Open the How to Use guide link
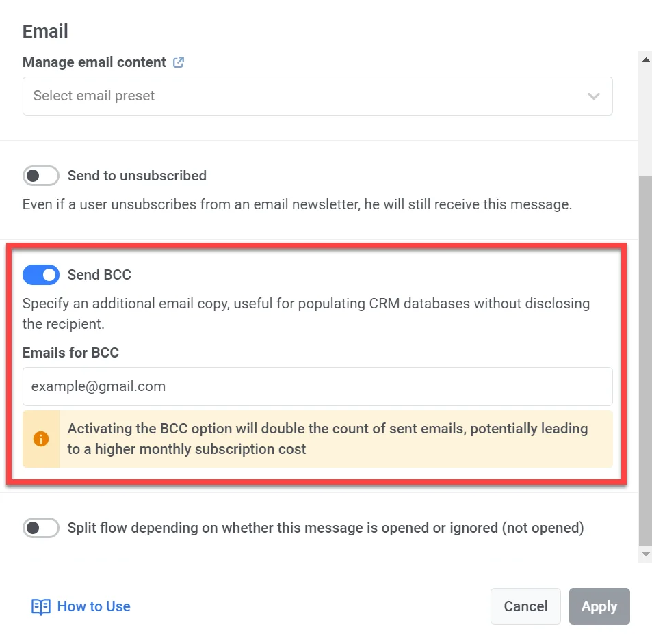The width and height of the screenshot is (652, 644). pos(94,606)
